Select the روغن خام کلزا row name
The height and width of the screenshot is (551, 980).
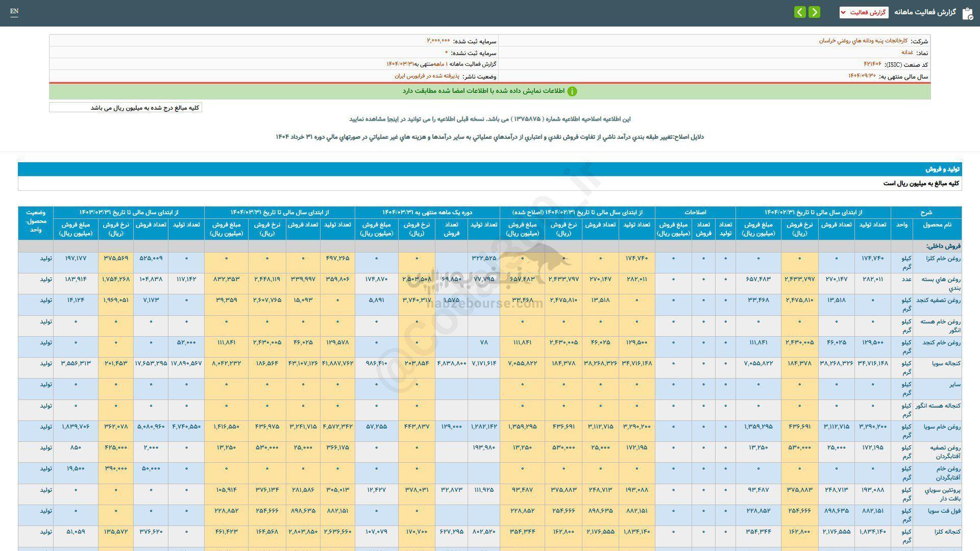coord(944,258)
